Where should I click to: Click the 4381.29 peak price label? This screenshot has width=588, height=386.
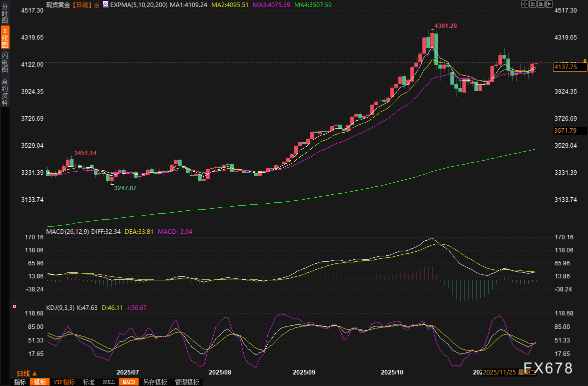coord(445,26)
